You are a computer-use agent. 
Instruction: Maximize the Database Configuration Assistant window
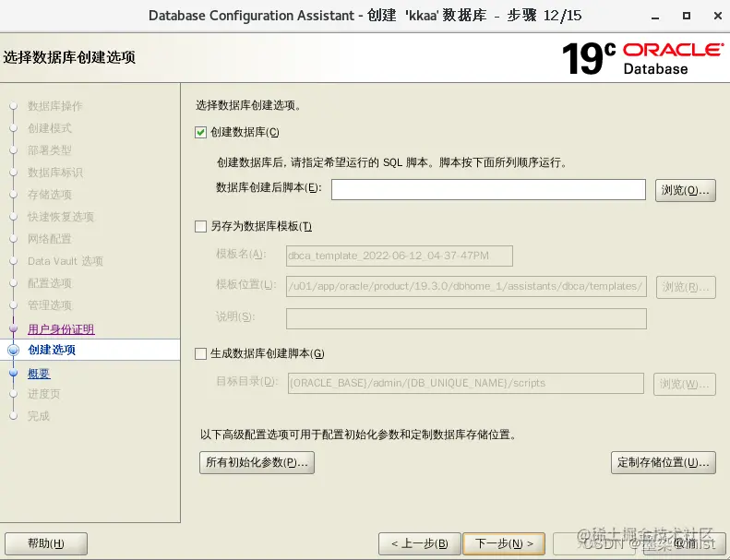pos(687,16)
